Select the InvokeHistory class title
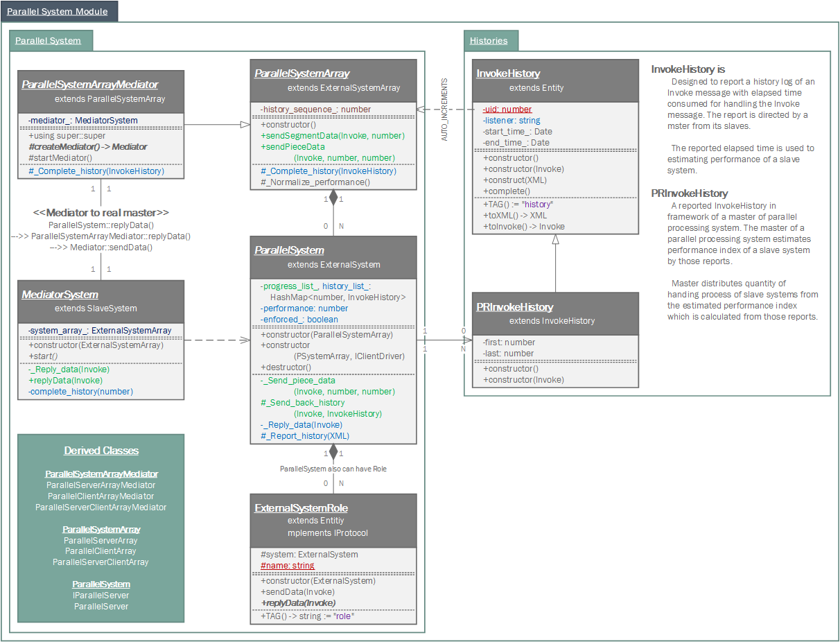Image resolution: width=840 pixels, height=642 pixels. 508,73
